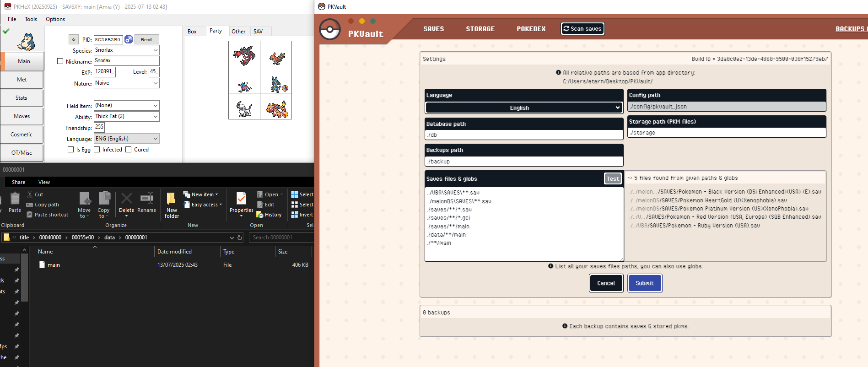868x367 pixels.
Task: Click the male gender symbol icon
Action: click(129, 40)
